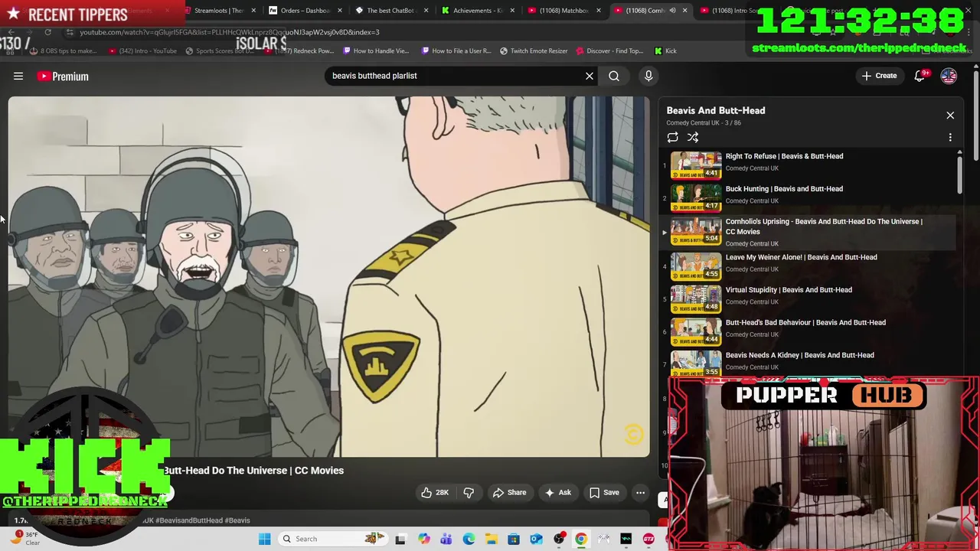
Task: Launch Microsoft Edge from taskbar
Action: pos(469,539)
